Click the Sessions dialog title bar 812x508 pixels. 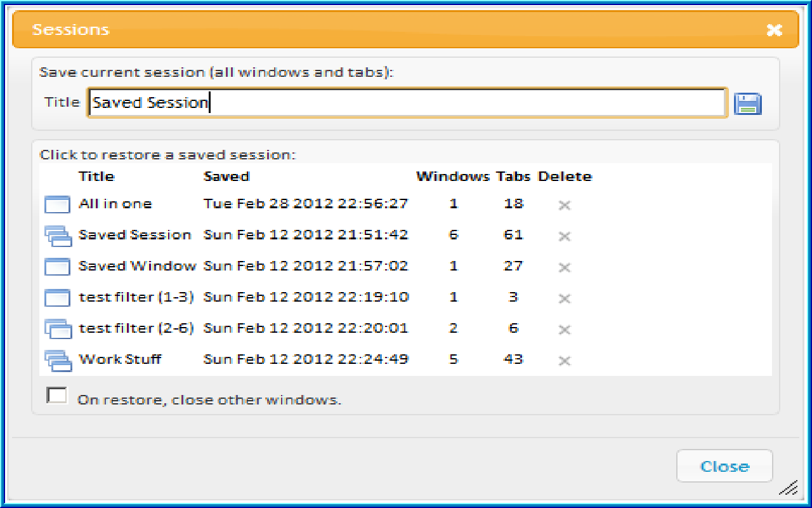(381, 29)
